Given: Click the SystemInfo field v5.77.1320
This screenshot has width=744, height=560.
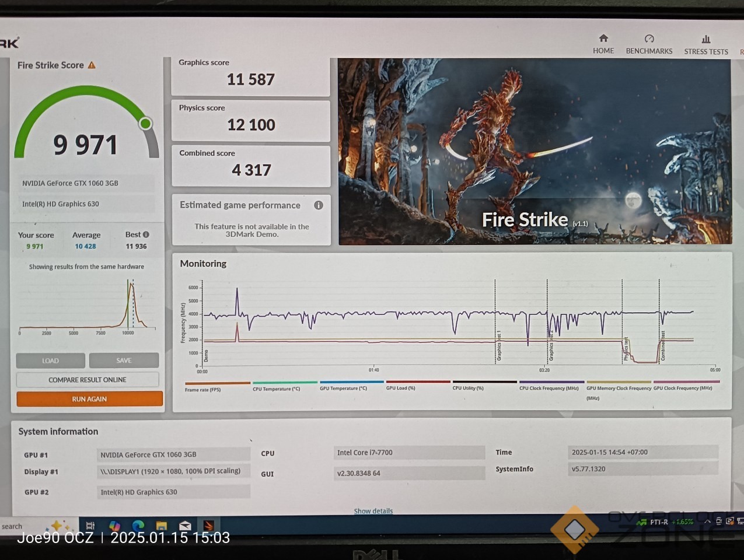Looking at the screenshot, I should [642, 468].
